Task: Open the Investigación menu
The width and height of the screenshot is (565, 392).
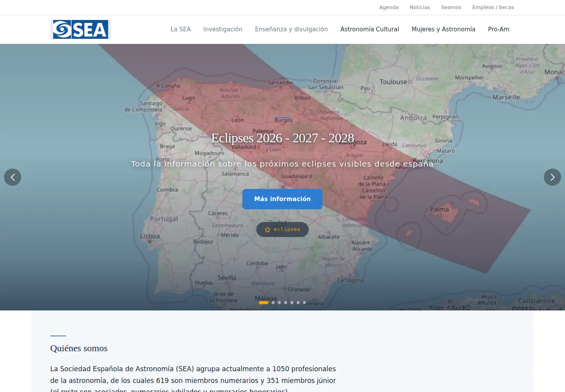Action: click(223, 29)
